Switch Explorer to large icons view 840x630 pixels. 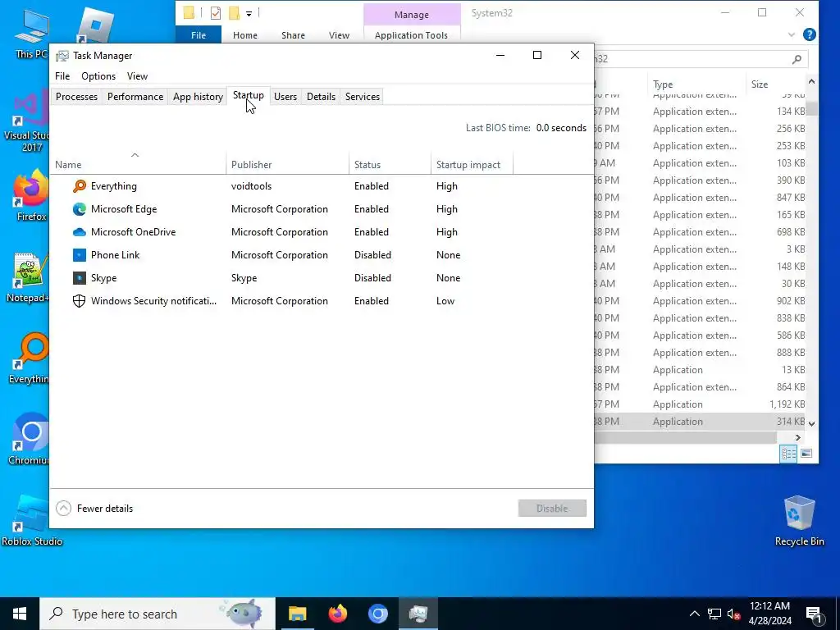(806, 454)
